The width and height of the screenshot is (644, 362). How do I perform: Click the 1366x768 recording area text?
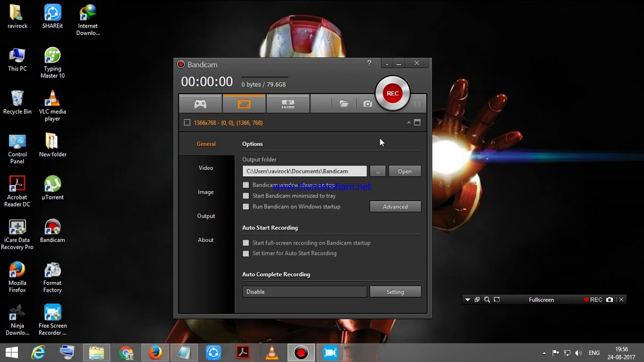point(228,123)
